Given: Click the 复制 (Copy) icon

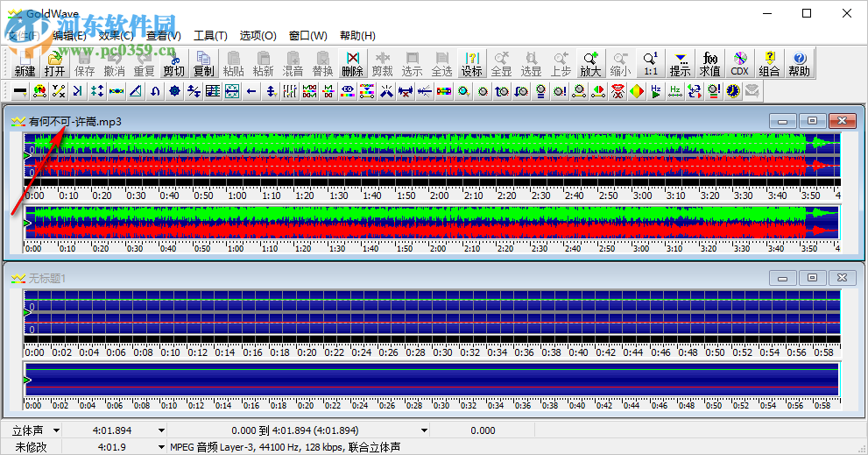Looking at the screenshot, I should pos(203,63).
